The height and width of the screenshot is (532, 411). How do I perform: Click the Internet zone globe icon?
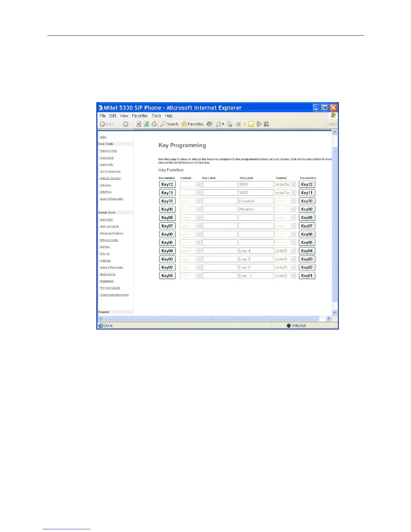coord(288,325)
